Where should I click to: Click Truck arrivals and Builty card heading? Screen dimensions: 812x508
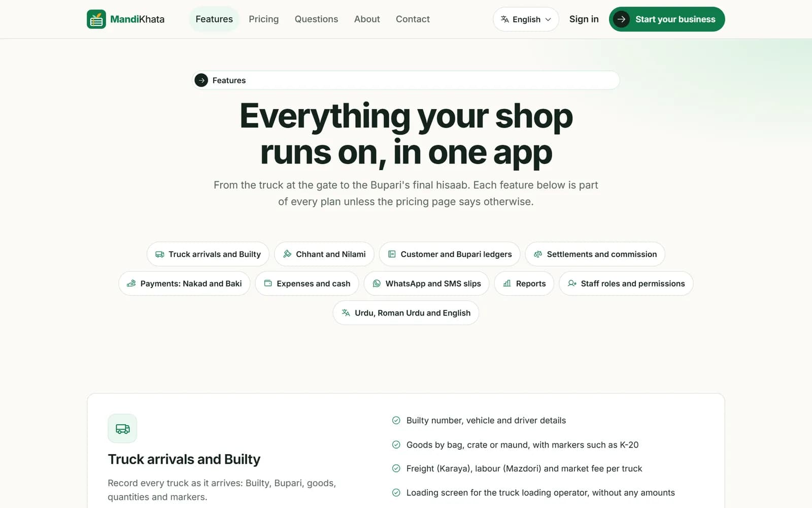(184, 459)
